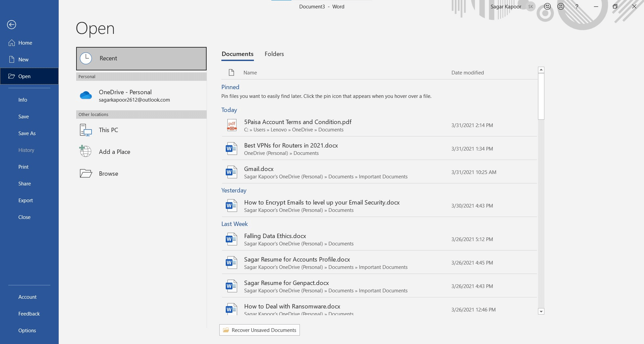The image size is (644, 344).
Task: Select the Documents tab
Action: tap(237, 54)
